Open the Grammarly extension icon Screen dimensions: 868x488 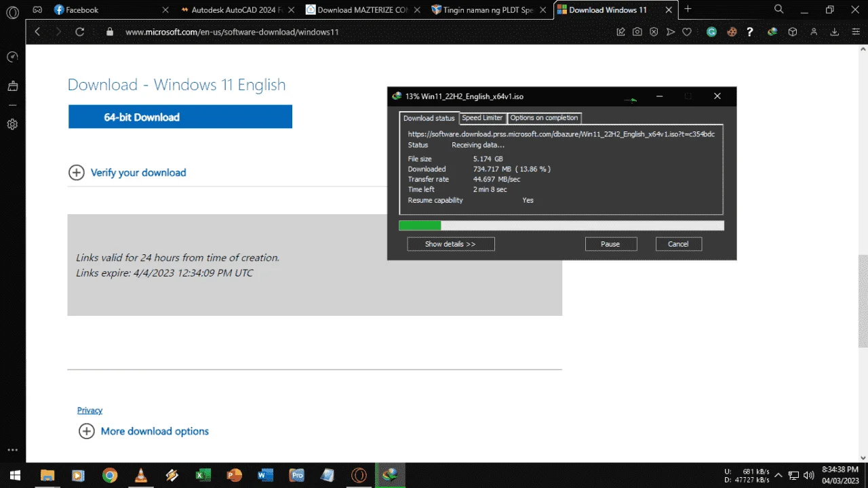(x=711, y=32)
